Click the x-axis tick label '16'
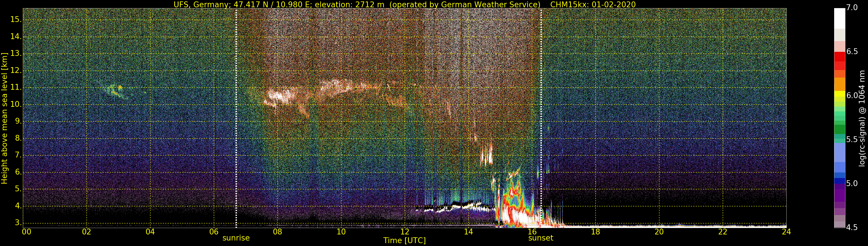Screen dimensions: 868x246 pyautogui.click(x=532, y=232)
